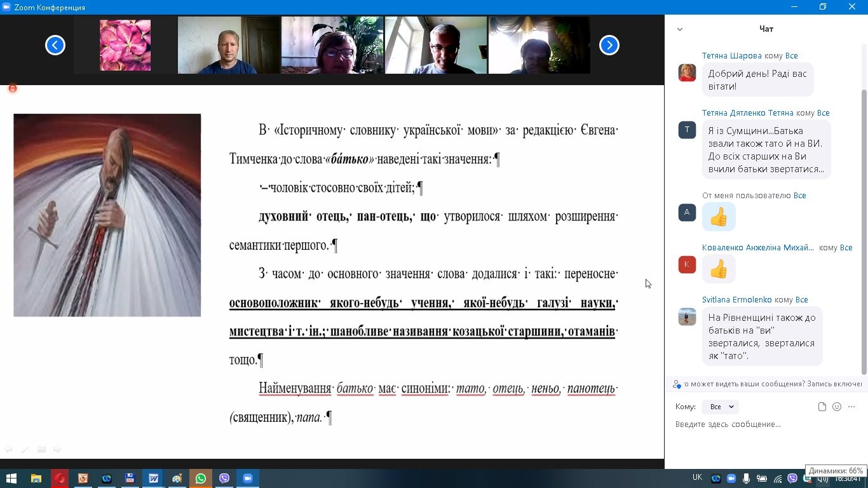Click the battery power tray icon
The image size is (868, 488).
762,478
